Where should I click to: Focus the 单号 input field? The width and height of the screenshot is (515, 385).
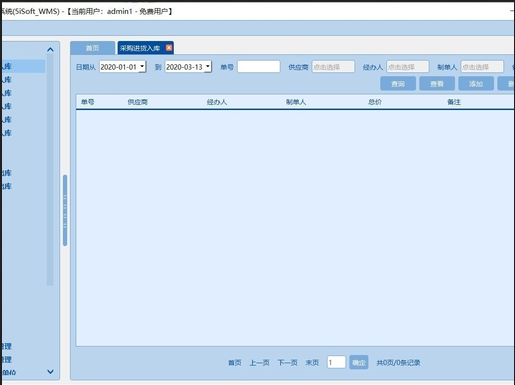(x=259, y=67)
